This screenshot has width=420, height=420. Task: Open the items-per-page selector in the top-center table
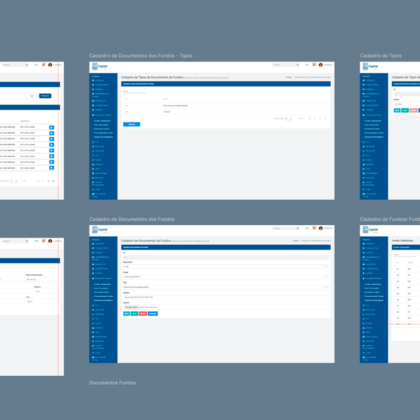(x=289, y=118)
